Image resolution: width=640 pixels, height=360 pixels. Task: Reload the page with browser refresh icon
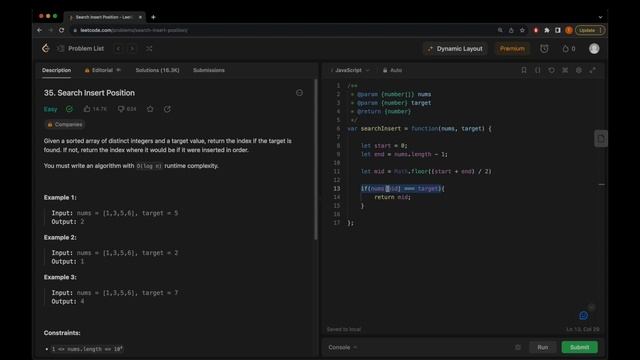pyautogui.click(x=61, y=30)
